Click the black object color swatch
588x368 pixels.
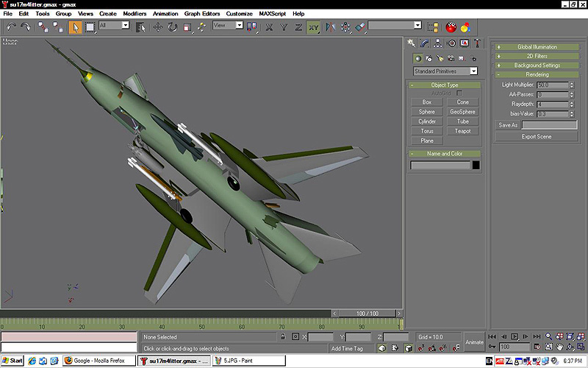click(476, 165)
